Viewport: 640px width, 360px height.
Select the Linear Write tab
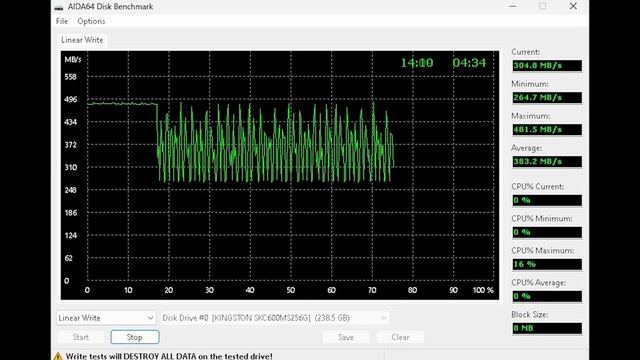(82, 40)
